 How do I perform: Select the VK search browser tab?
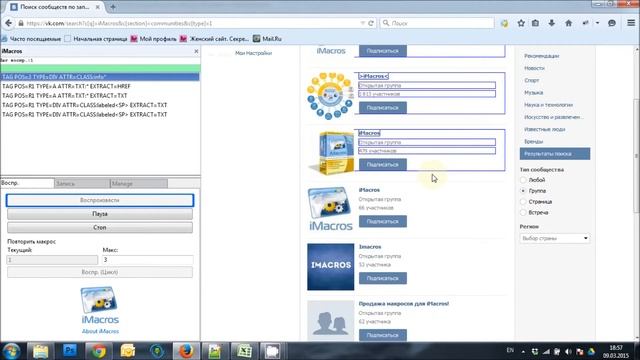click(x=55, y=7)
